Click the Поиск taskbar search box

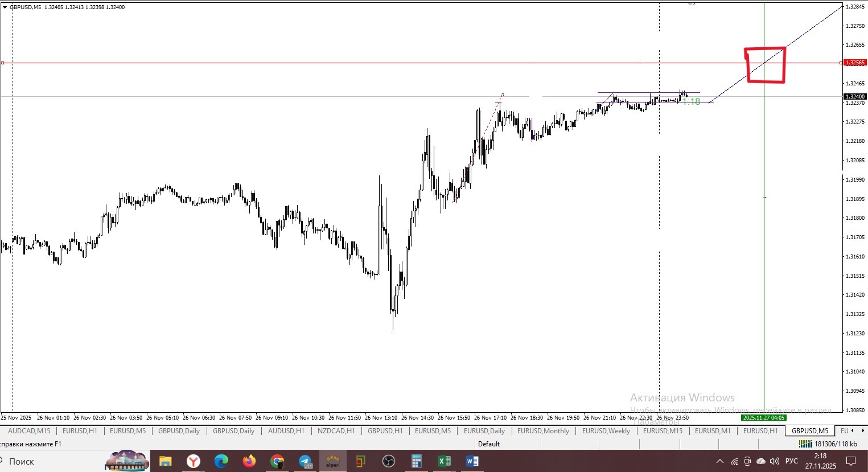[x=22, y=462]
